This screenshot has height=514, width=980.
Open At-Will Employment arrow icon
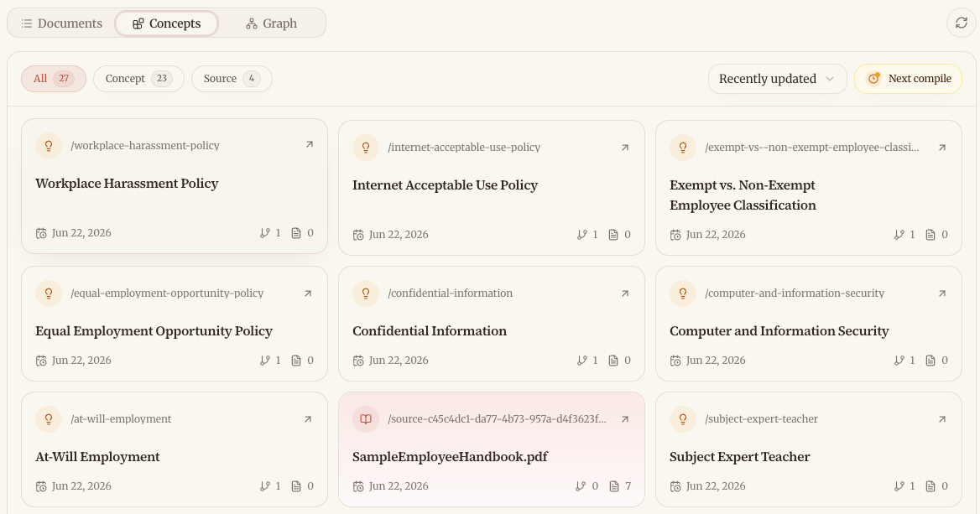(307, 419)
